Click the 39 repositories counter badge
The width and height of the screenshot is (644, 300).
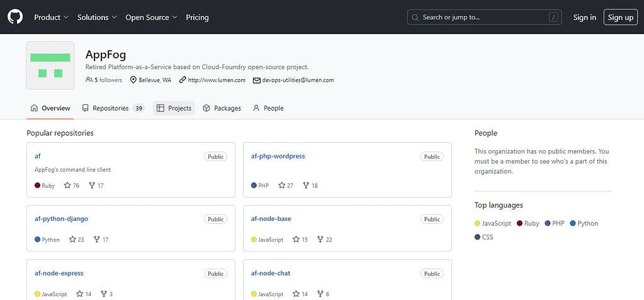click(139, 108)
